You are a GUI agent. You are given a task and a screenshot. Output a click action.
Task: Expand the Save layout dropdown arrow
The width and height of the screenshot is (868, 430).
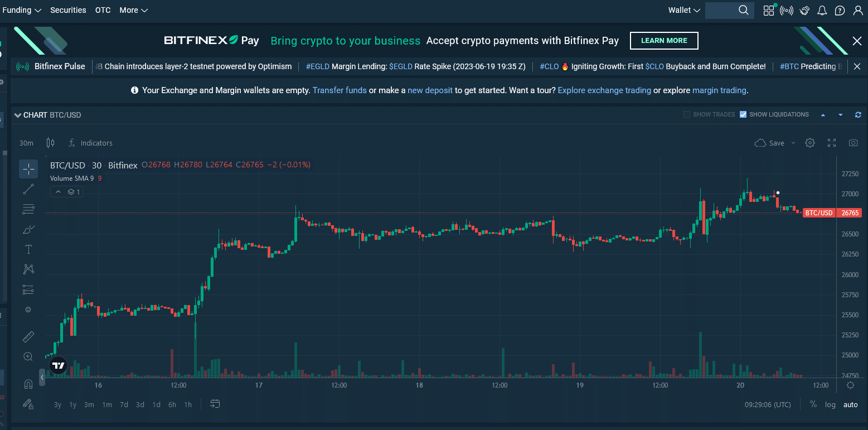point(793,143)
